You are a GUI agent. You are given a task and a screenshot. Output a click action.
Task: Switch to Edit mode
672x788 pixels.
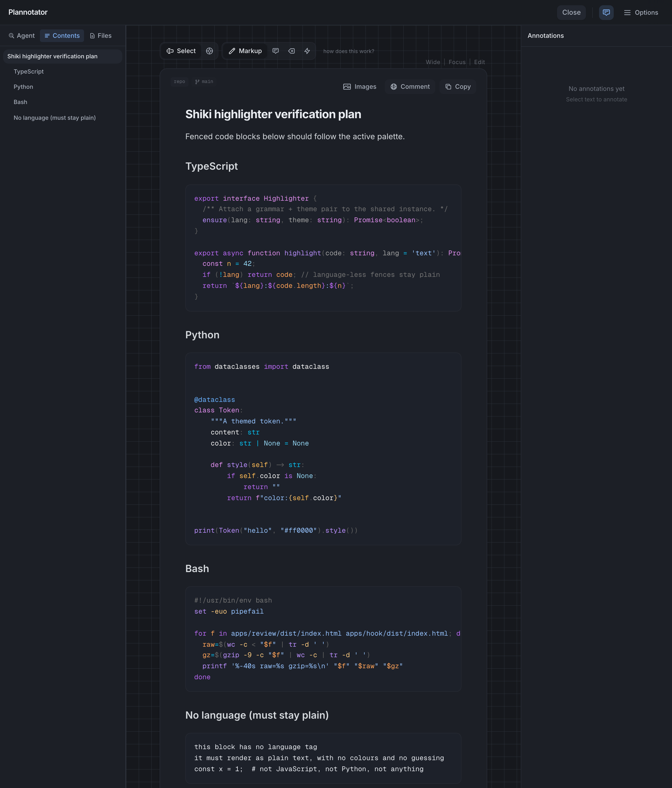[x=479, y=62]
